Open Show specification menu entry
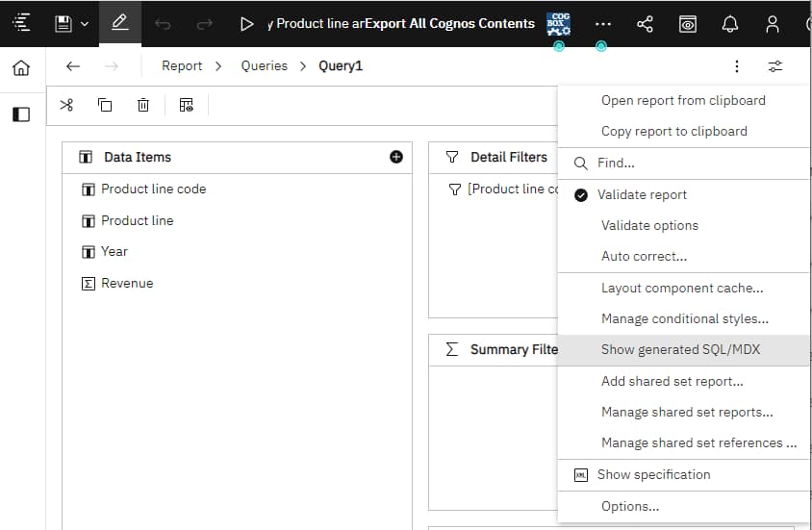Image resolution: width=812 pixels, height=530 pixels. (x=653, y=474)
